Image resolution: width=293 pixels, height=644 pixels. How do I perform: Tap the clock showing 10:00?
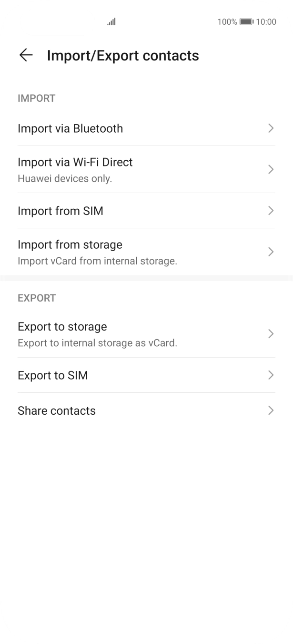click(266, 21)
